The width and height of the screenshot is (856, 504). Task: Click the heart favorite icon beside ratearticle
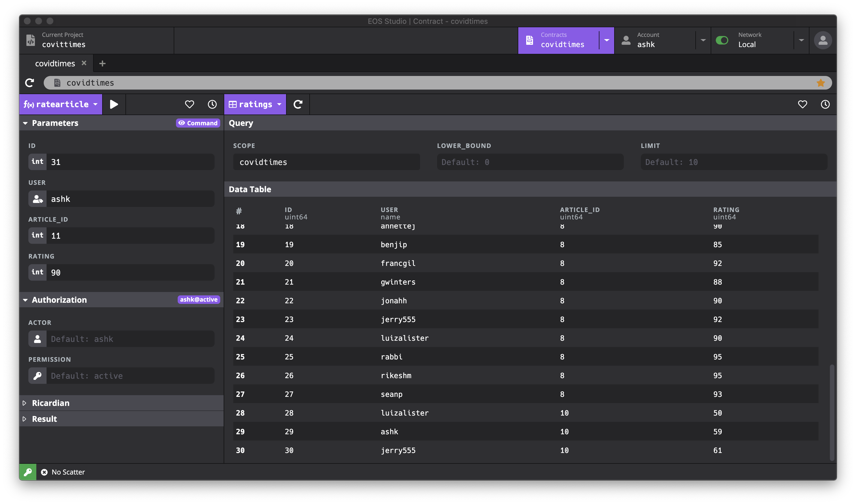(189, 104)
